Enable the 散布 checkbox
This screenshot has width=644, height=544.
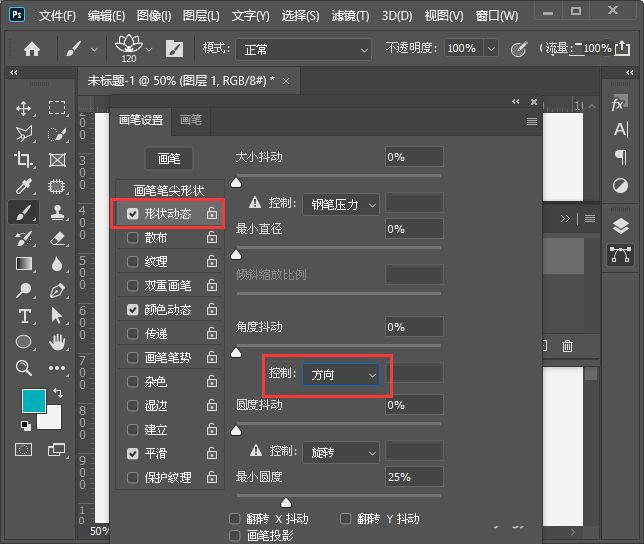[133, 238]
